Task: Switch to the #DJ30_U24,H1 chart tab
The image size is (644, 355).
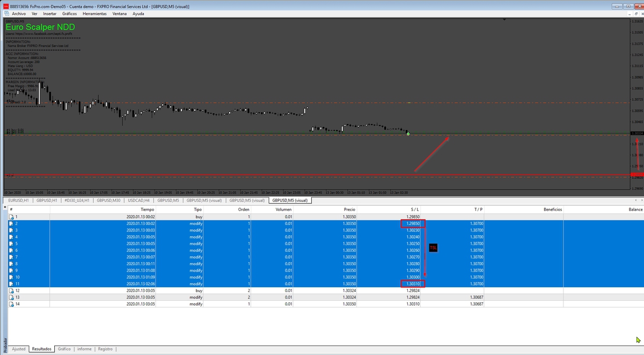Action: point(78,200)
